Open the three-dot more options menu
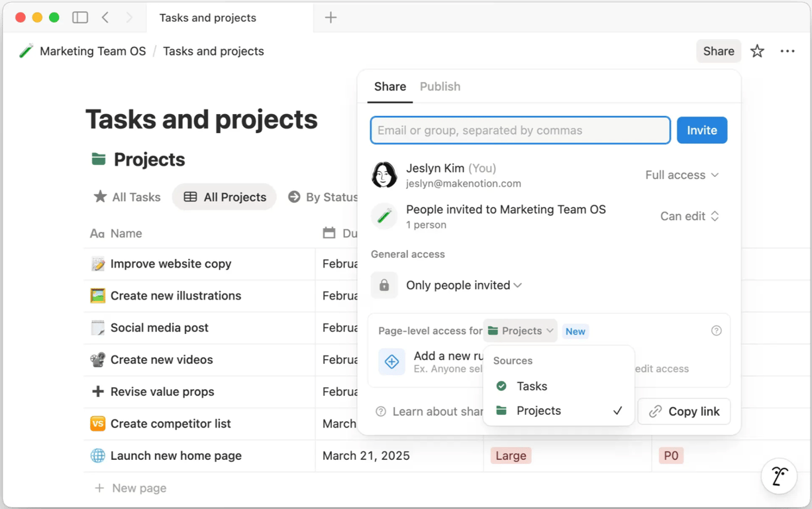Viewport: 812px width, 509px height. [787, 51]
